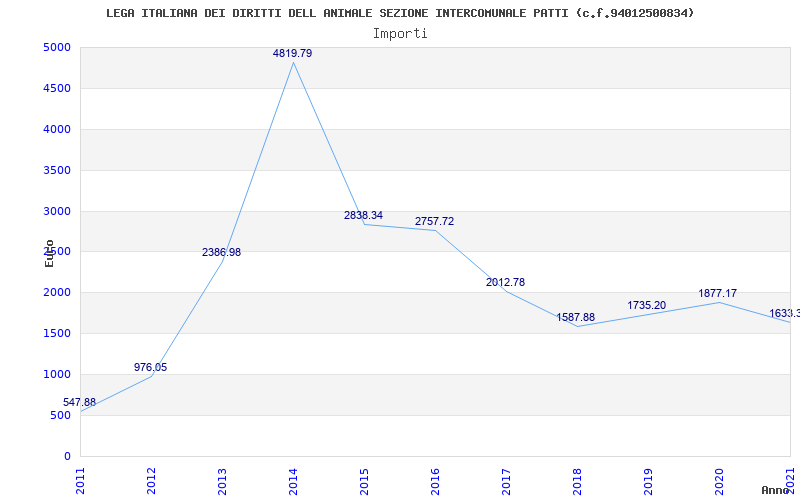
Task: Click the 2018 x-axis year label
Action: point(577,482)
